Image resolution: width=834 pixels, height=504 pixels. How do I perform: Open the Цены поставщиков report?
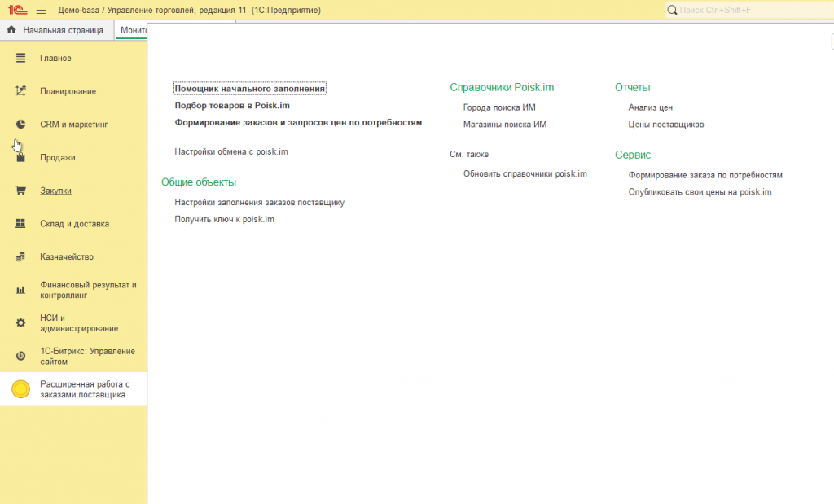pos(666,125)
